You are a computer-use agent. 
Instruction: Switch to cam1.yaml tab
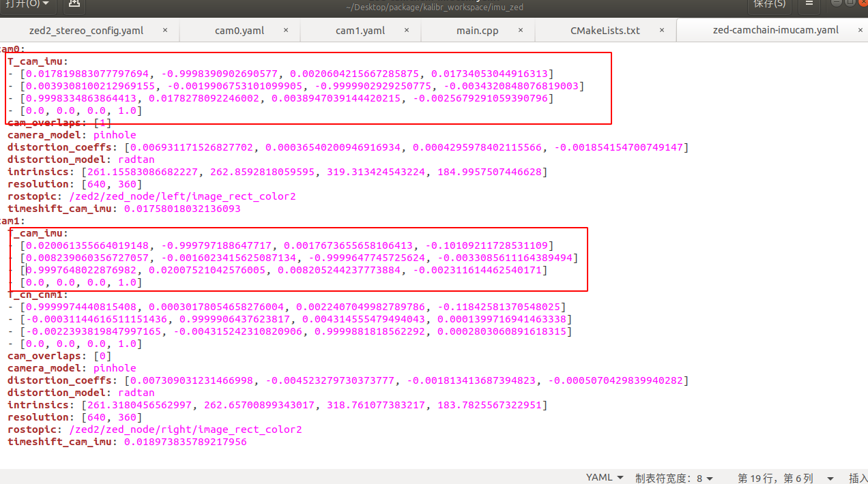[x=360, y=30]
